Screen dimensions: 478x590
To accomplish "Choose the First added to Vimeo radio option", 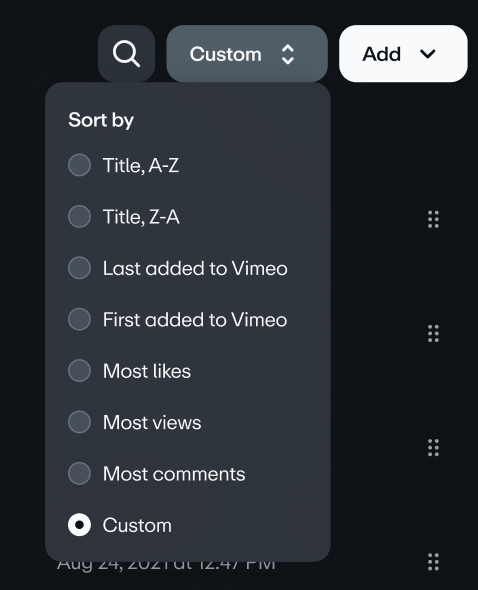I will click(x=79, y=319).
